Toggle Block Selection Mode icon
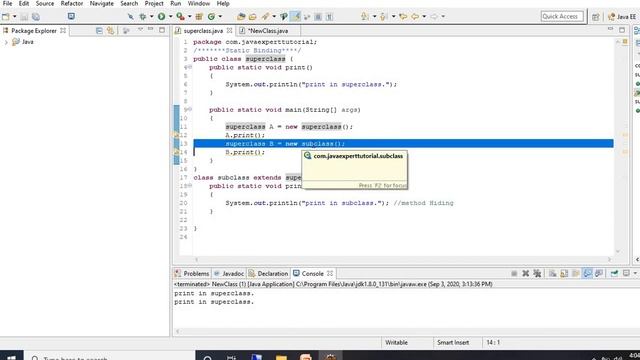 coord(318,17)
